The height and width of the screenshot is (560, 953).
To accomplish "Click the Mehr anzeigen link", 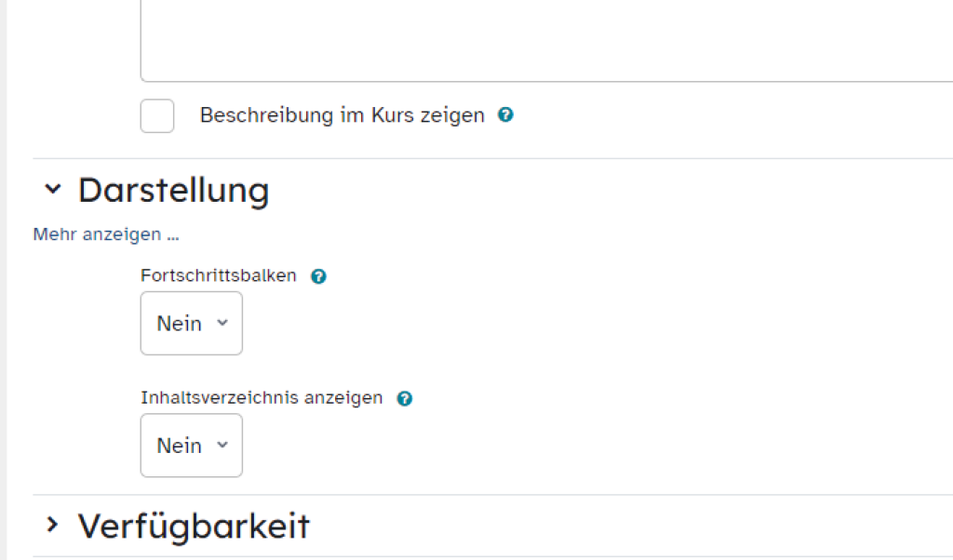I will pyautogui.click(x=106, y=234).
